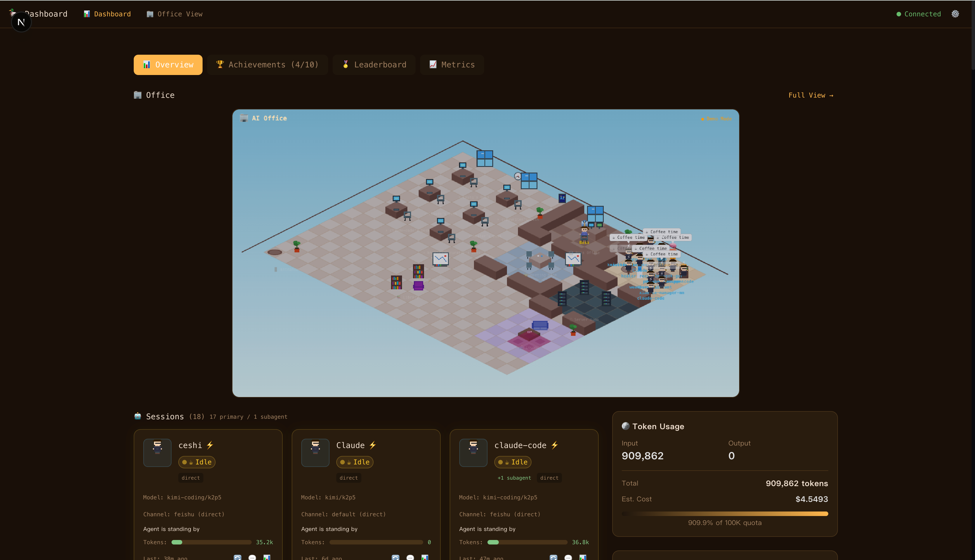Viewport: 975px width, 560px height.
Task: Click the refresh icon on claude-code card
Action: [553, 557]
